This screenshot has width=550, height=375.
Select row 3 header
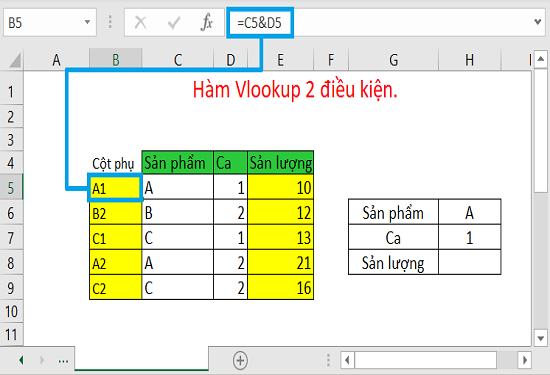tap(11, 139)
